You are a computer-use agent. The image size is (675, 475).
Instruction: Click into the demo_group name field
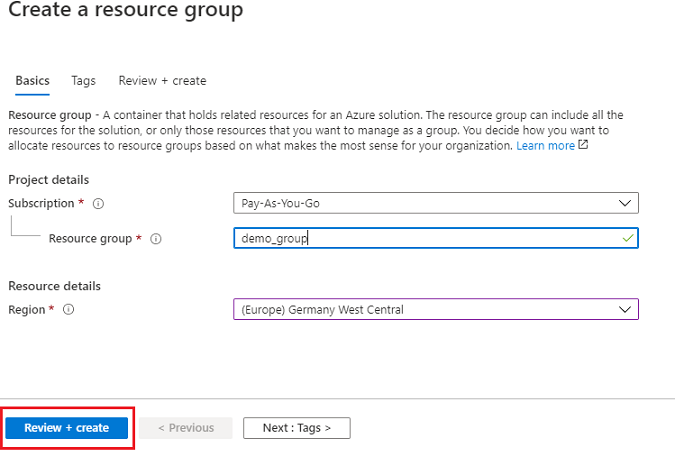pyautogui.click(x=420, y=238)
